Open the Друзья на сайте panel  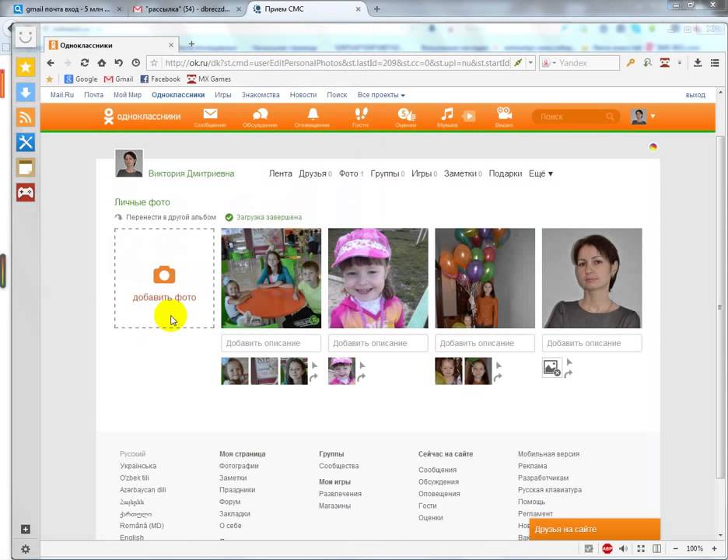pos(595,530)
